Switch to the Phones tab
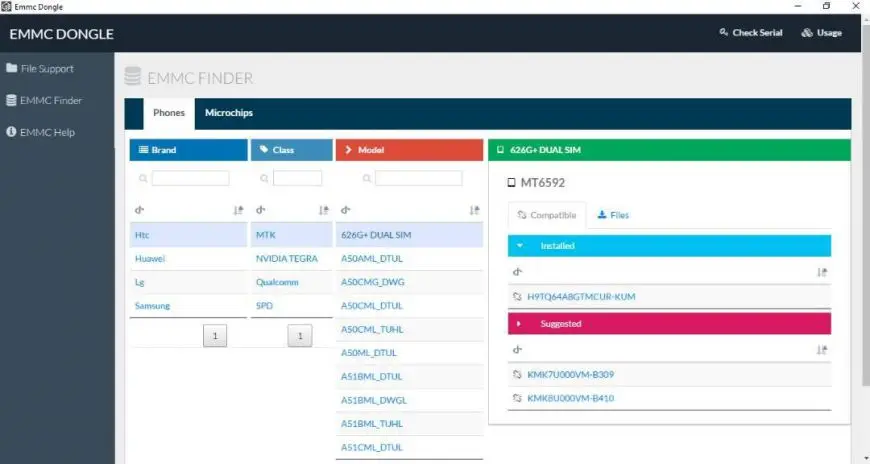 click(169, 113)
